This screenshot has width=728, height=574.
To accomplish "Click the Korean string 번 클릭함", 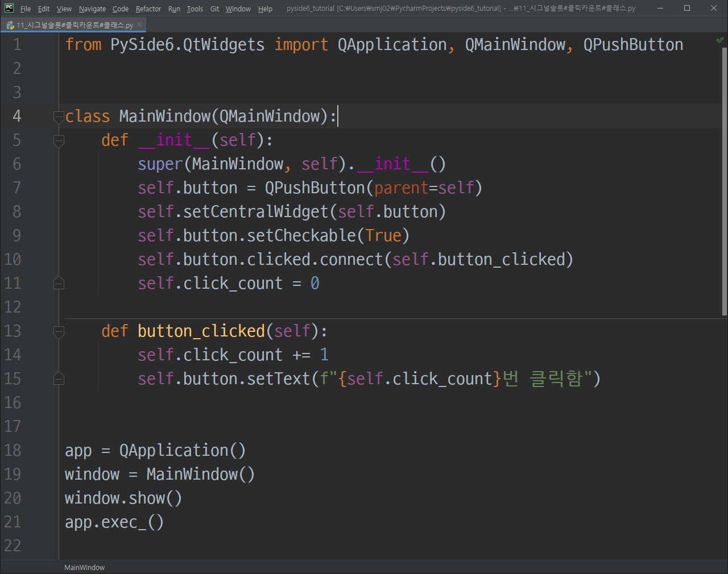I will click(x=543, y=378).
